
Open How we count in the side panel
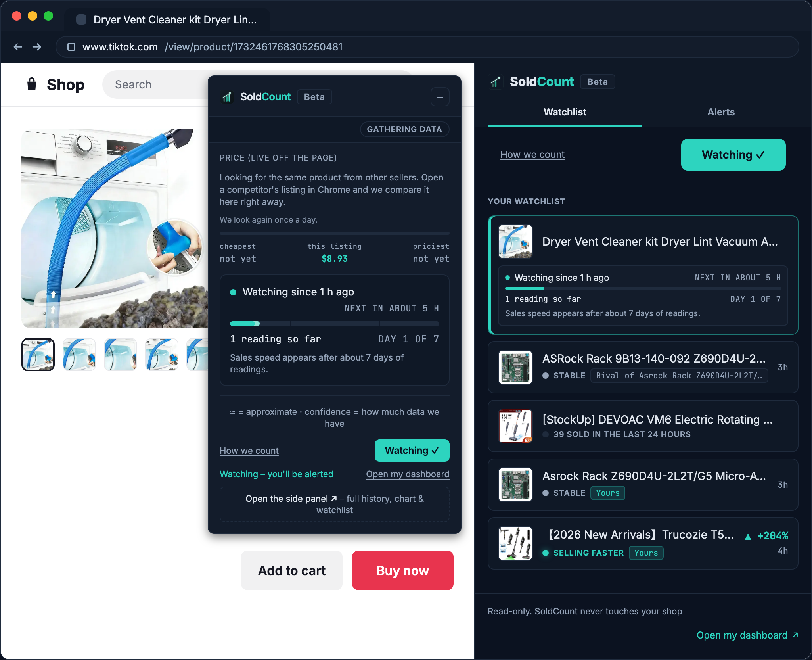532,155
